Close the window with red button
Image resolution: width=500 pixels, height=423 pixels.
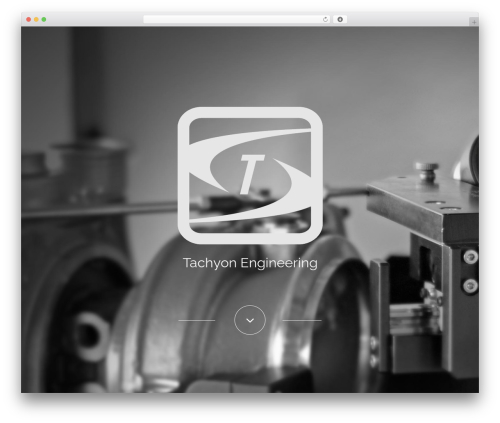pos(29,19)
